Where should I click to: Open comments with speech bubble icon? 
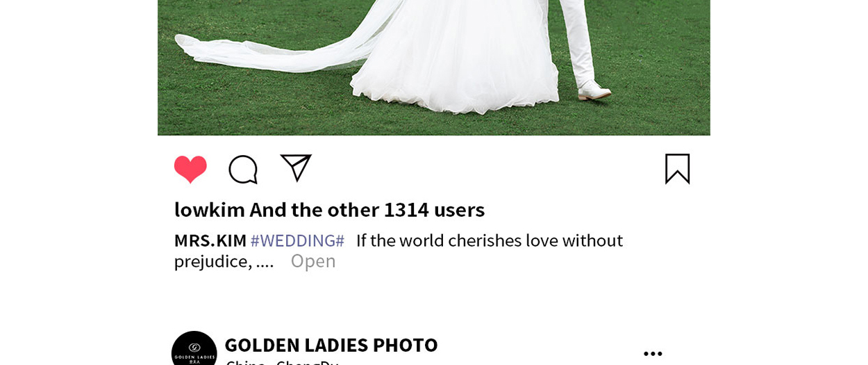(243, 170)
